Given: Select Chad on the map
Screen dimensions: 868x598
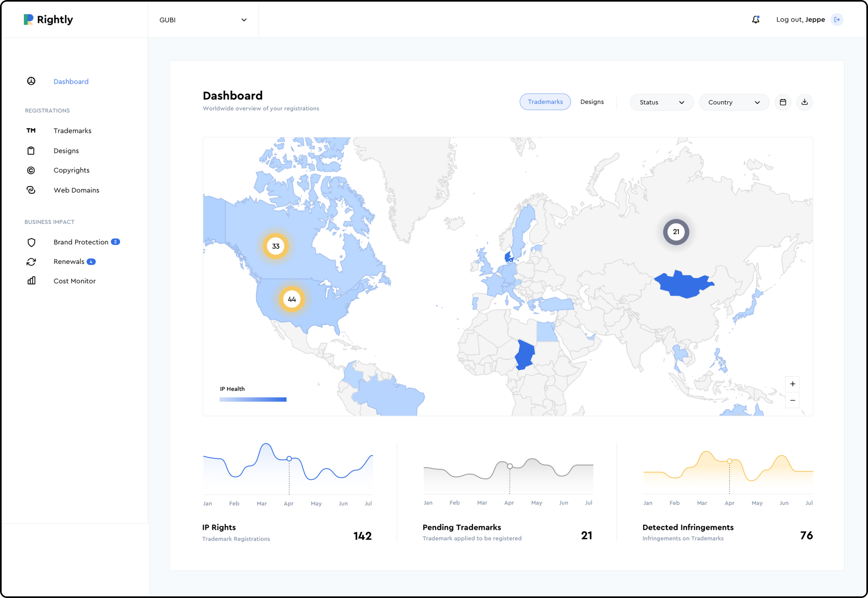Looking at the screenshot, I should [524, 355].
